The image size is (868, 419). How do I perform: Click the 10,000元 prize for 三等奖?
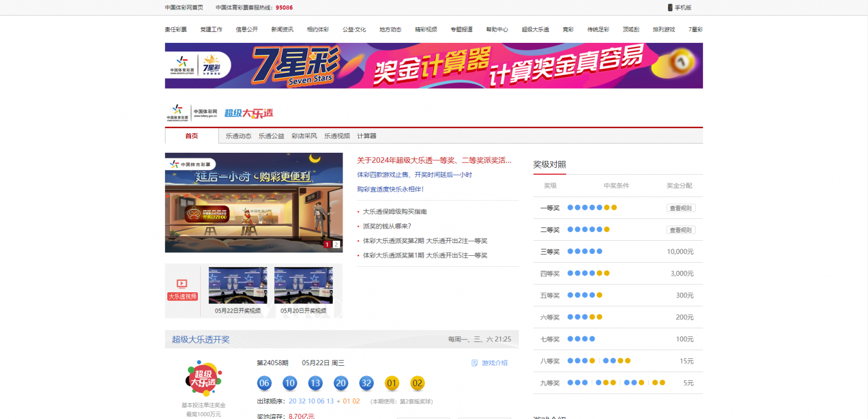680,252
